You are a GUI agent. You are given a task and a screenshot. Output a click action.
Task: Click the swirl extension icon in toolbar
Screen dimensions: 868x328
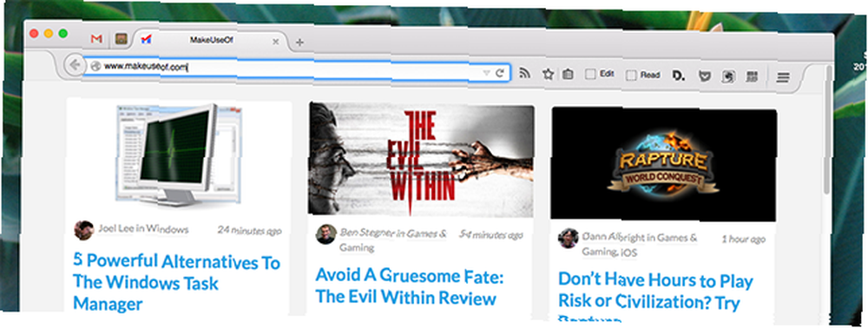pyautogui.click(x=728, y=77)
